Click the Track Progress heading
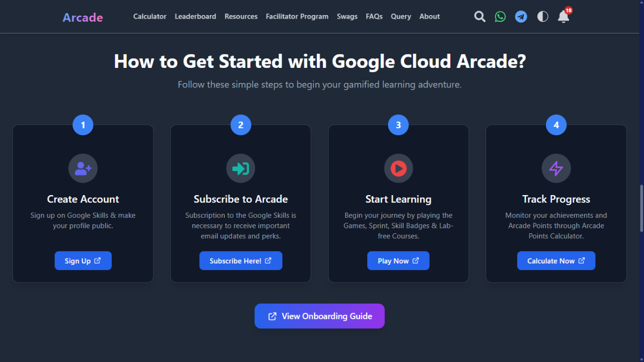This screenshot has height=362, width=644. tap(556, 199)
